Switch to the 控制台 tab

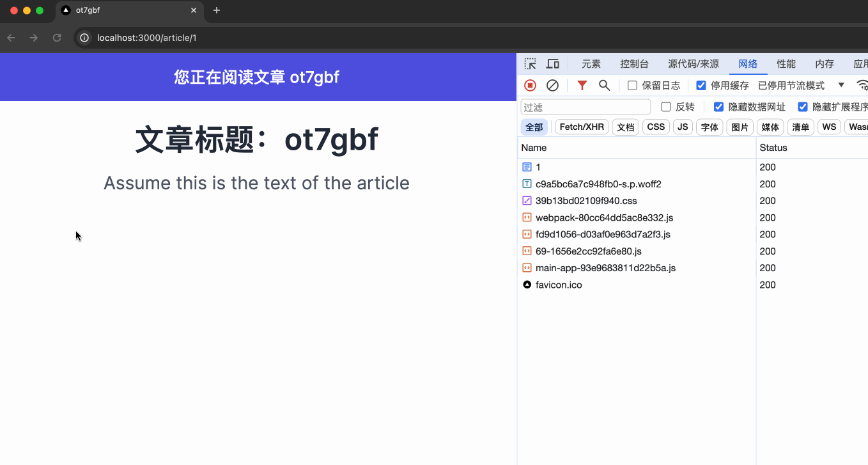click(634, 63)
